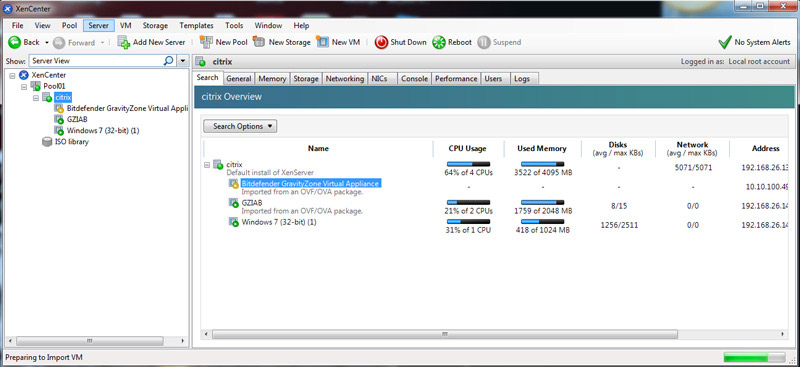The width and height of the screenshot is (800, 367).
Task: Open the Search Options dropdown
Action: point(240,126)
